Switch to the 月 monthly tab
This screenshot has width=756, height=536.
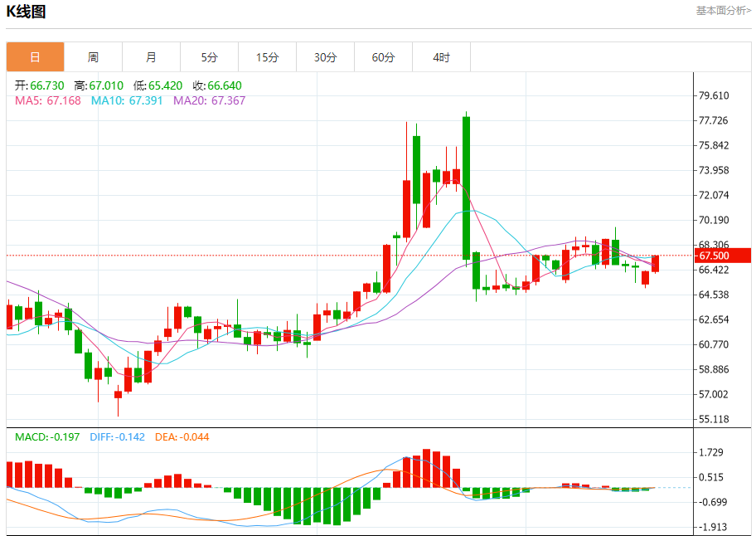coord(152,57)
